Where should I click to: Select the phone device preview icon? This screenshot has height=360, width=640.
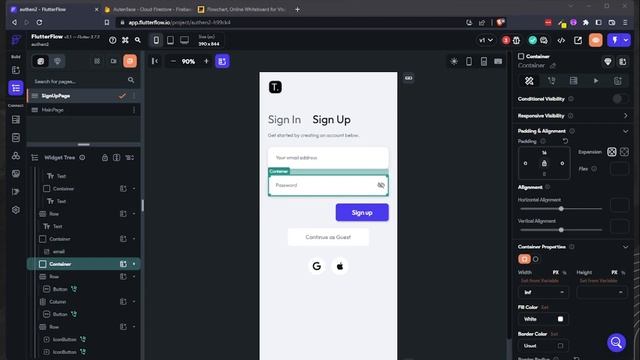(x=156, y=40)
